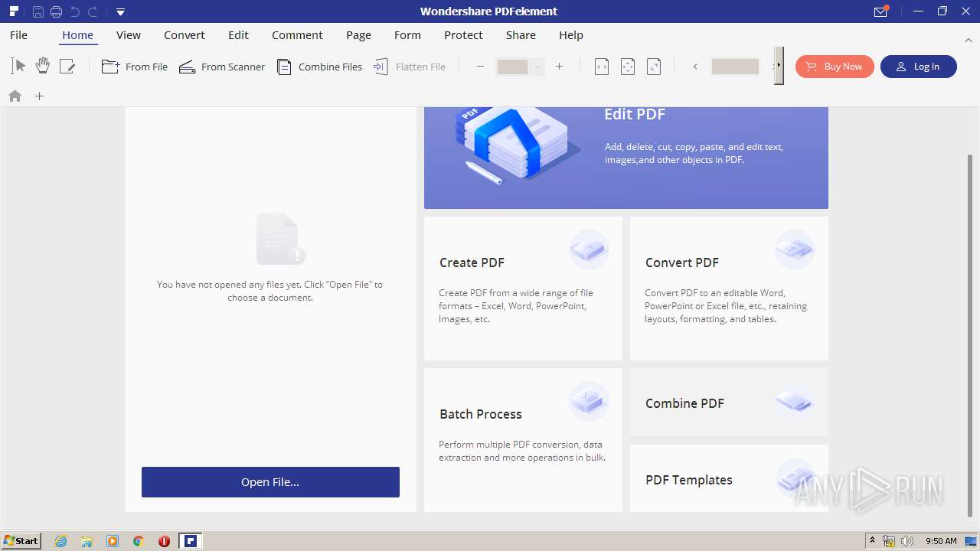Screen dimensions: 980x551
Task: Click the zoom out minus button
Action: tap(480, 67)
